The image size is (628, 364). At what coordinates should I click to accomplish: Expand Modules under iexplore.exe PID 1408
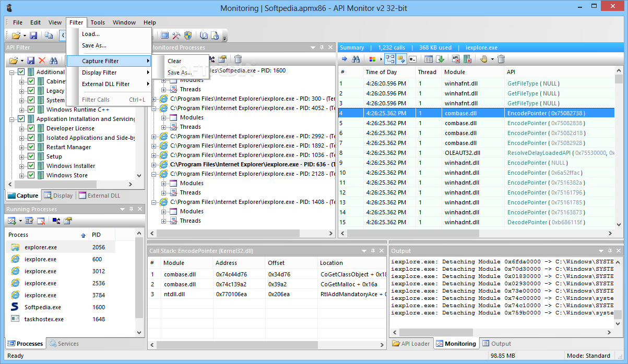(x=164, y=211)
